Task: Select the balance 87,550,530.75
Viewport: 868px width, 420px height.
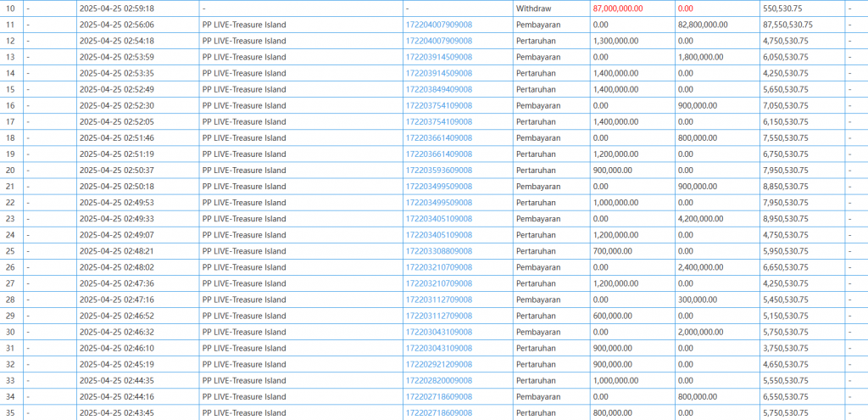Action: coord(787,25)
